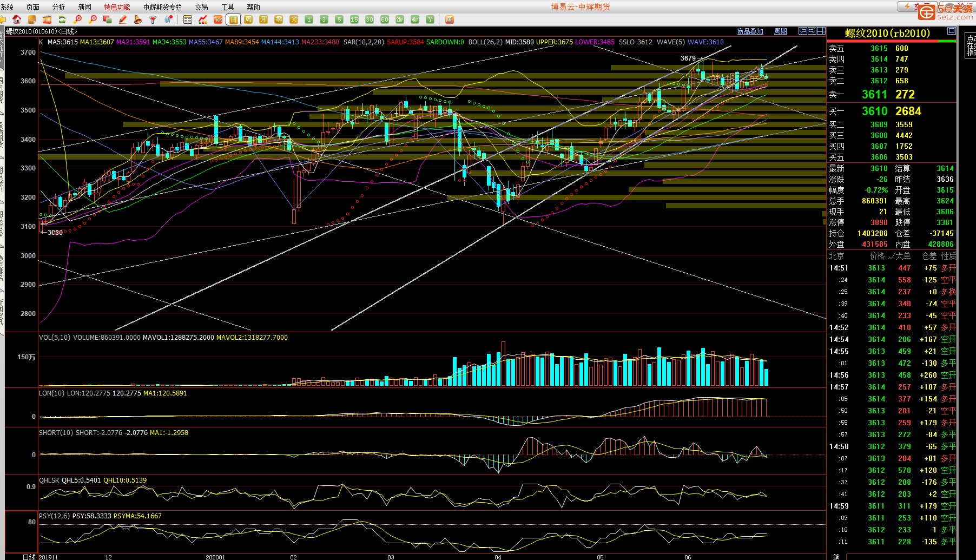The height and width of the screenshot is (560, 976).
Task: Select the 2hr period button
Action: [400, 19]
